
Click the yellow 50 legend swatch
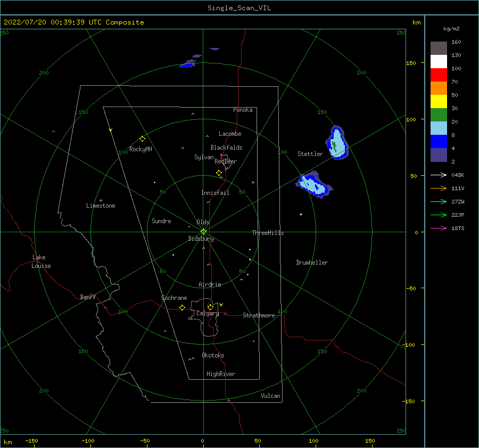tap(439, 102)
